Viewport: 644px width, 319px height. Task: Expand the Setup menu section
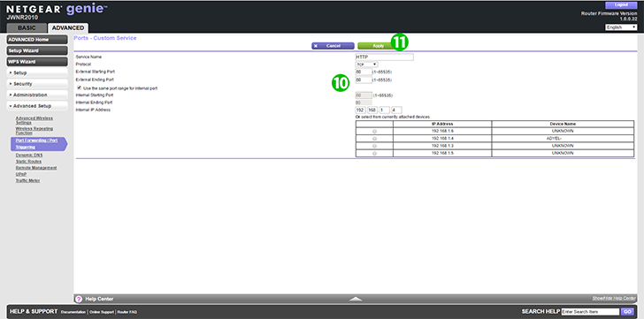[x=37, y=73]
